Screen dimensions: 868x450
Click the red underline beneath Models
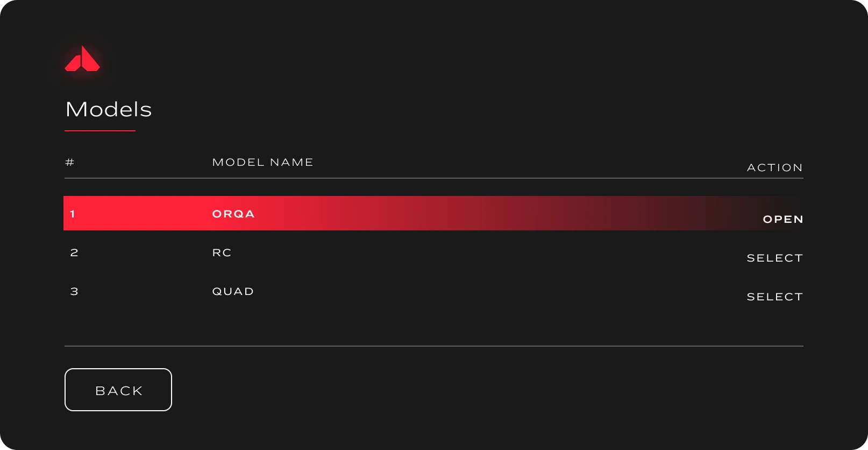click(x=100, y=130)
